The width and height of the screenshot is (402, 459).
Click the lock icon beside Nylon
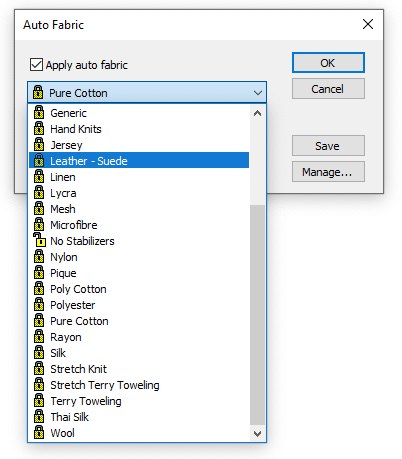tap(39, 257)
